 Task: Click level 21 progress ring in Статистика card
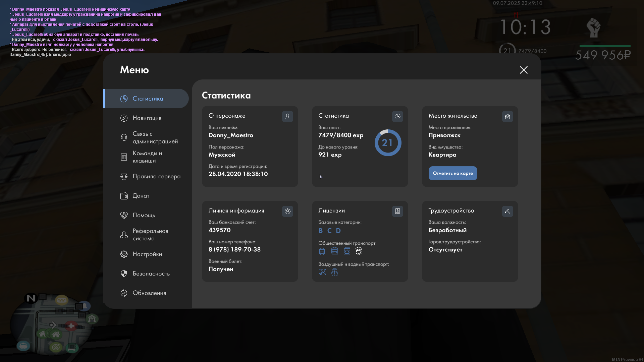pos(388,143)
